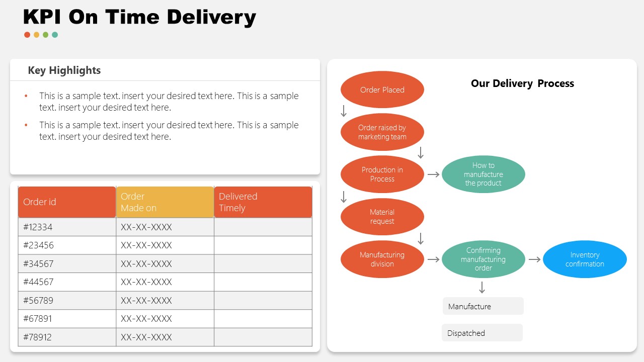Click down arrow below Order Placed

coord(344,111)
